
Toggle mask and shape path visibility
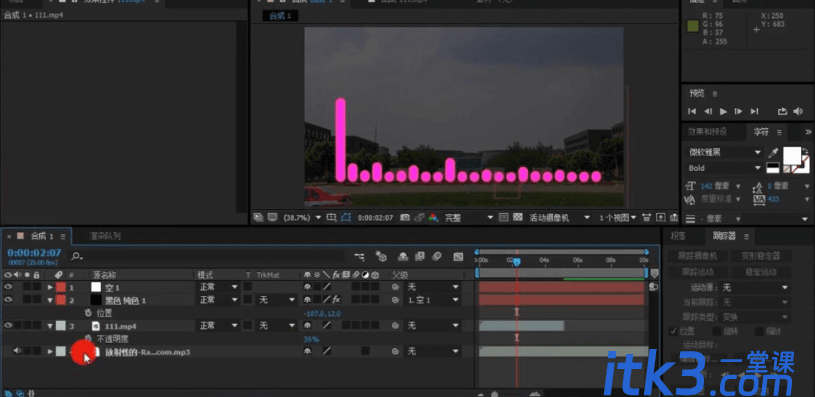(346, 217)
